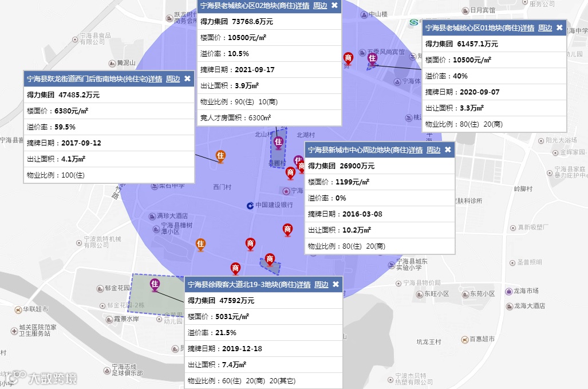Screen dimensions: 588x389
Task: Click the 霞景水岸 residential icon
Action: (x=109, y=320)
